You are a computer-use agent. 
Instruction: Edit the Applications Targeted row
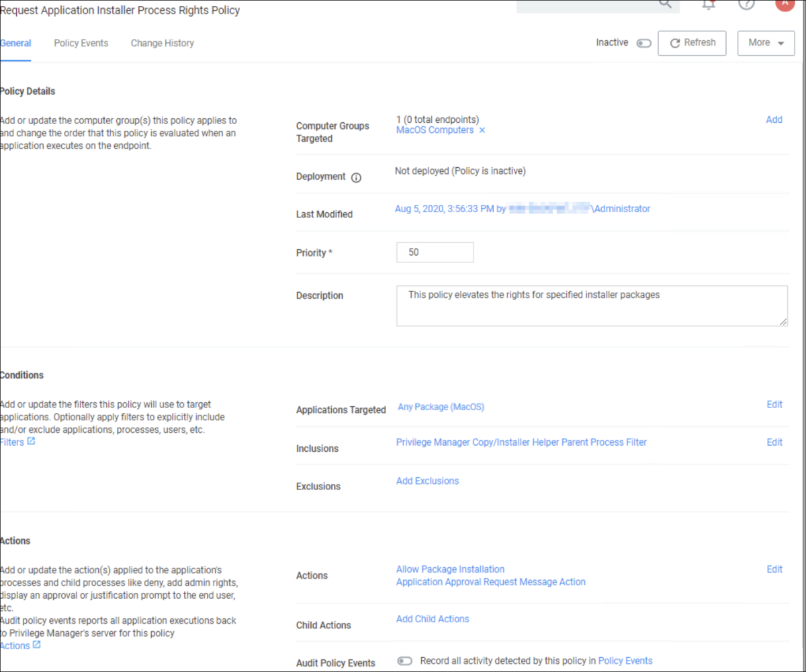[774, 404]
